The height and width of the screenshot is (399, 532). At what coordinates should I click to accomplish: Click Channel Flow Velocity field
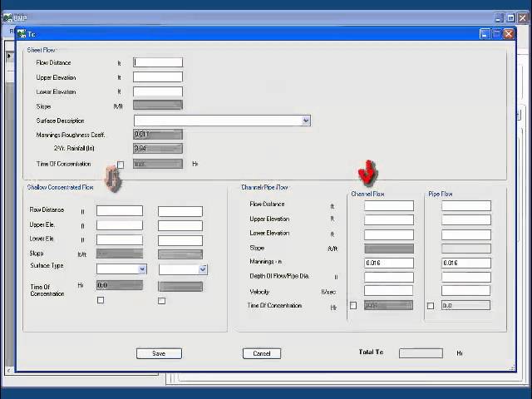tap(388, 290)
